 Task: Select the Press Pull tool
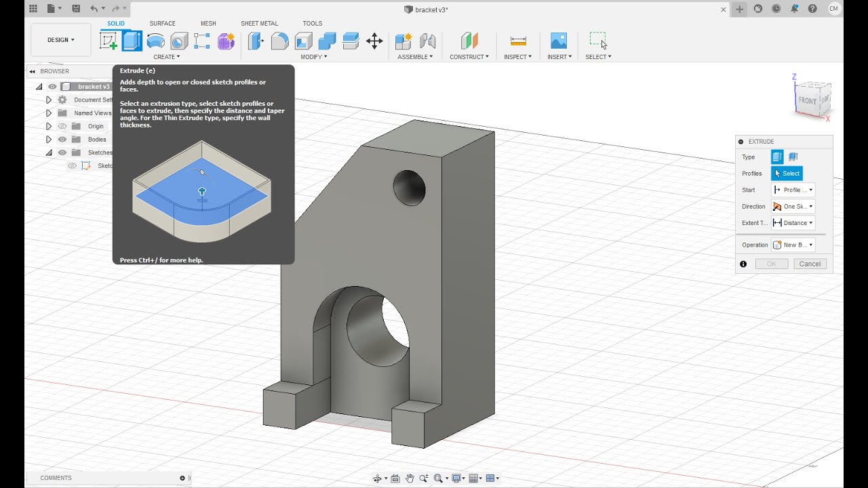[256, 41]
